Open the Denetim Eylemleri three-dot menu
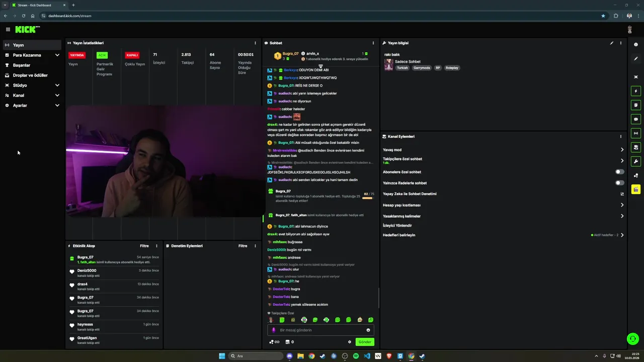644x362 pixels. pos(255,246)
